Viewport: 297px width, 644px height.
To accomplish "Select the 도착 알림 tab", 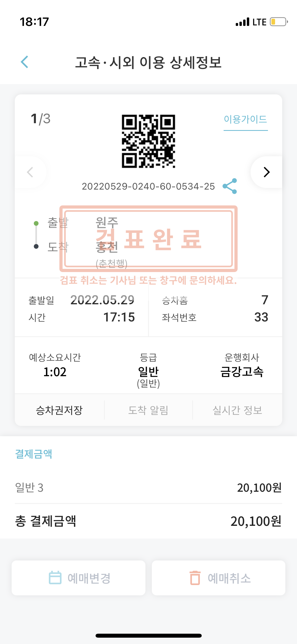I will (148, 410).
